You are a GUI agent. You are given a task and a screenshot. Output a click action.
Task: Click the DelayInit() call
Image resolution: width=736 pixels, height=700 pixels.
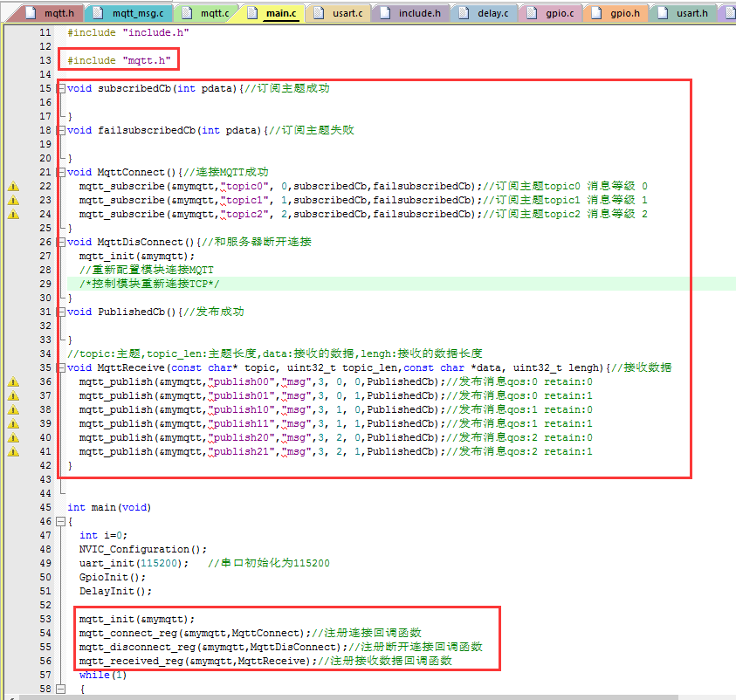pyautogui.click(x=115, y=591)
